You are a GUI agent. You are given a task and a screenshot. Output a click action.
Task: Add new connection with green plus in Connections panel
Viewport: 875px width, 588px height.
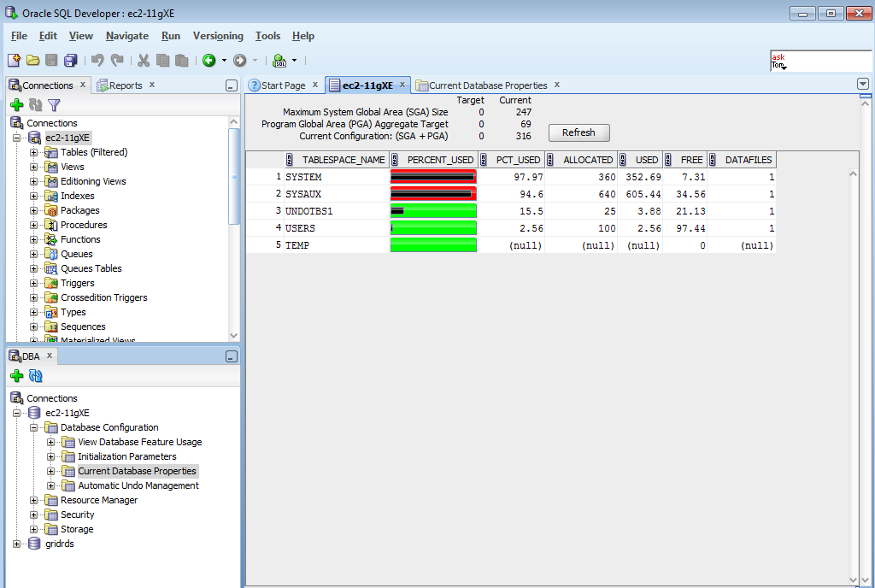pos(17,105)
